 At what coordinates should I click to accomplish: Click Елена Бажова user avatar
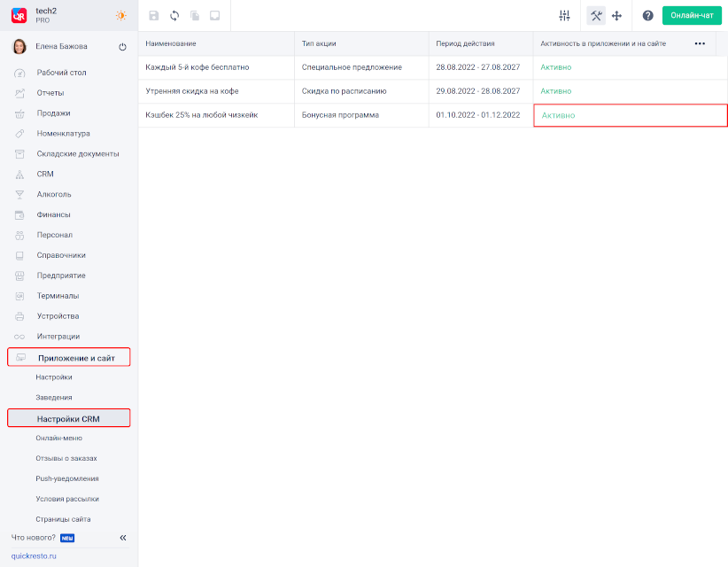19,46
